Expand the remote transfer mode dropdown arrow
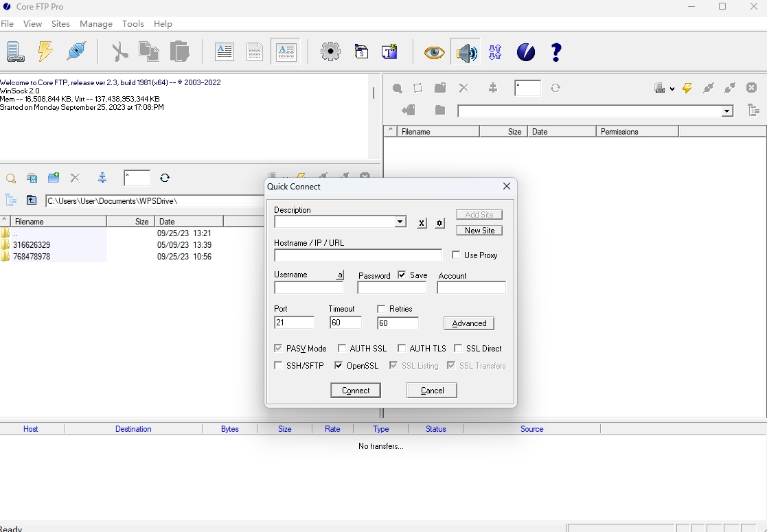 (672, 89)
